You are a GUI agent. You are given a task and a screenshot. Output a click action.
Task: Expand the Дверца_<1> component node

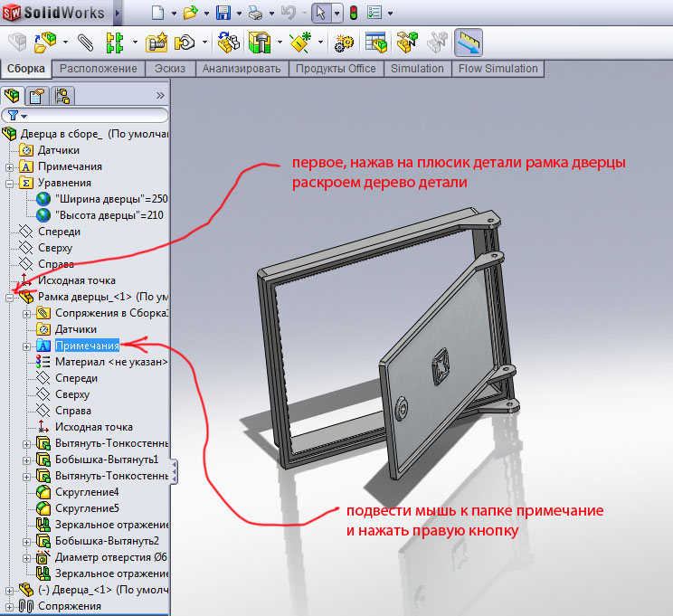click(x=9, y=590)
